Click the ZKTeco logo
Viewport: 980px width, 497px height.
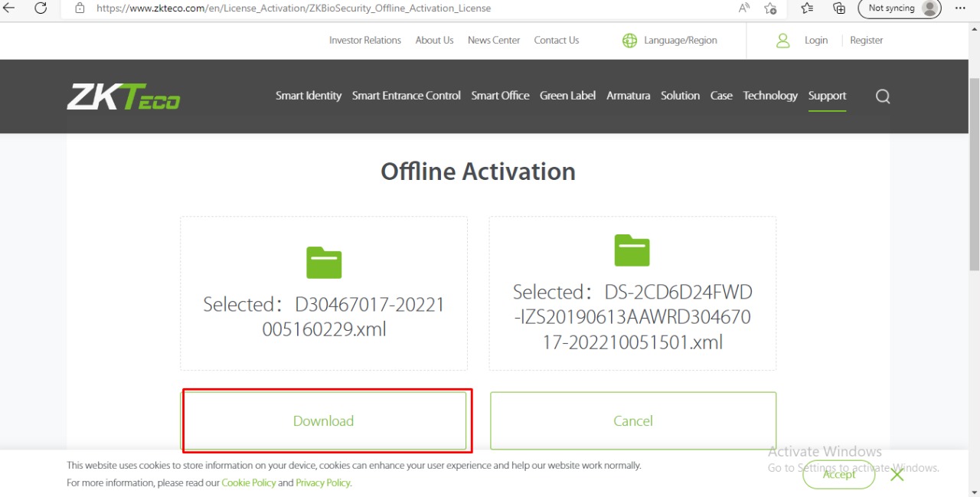coord(123,96)
